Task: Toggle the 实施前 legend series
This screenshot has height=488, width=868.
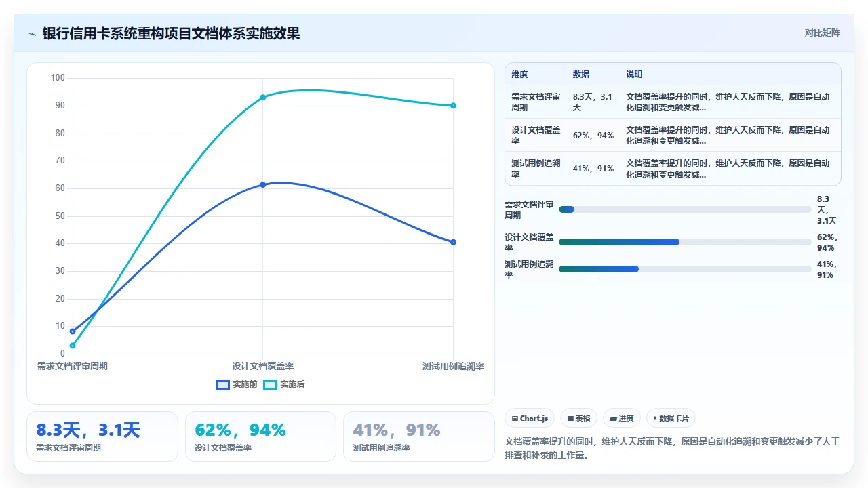Action: 237,384
